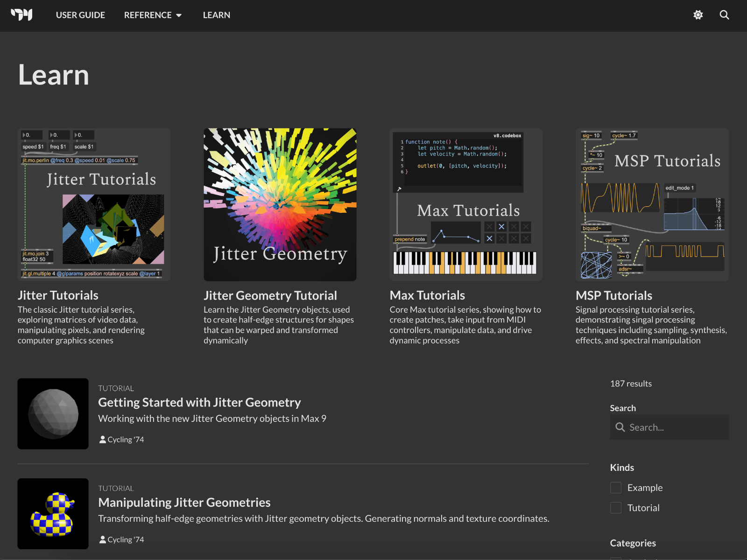
Task: Open Getting Started with Jitter Geometry
Action: pos(199,402)
